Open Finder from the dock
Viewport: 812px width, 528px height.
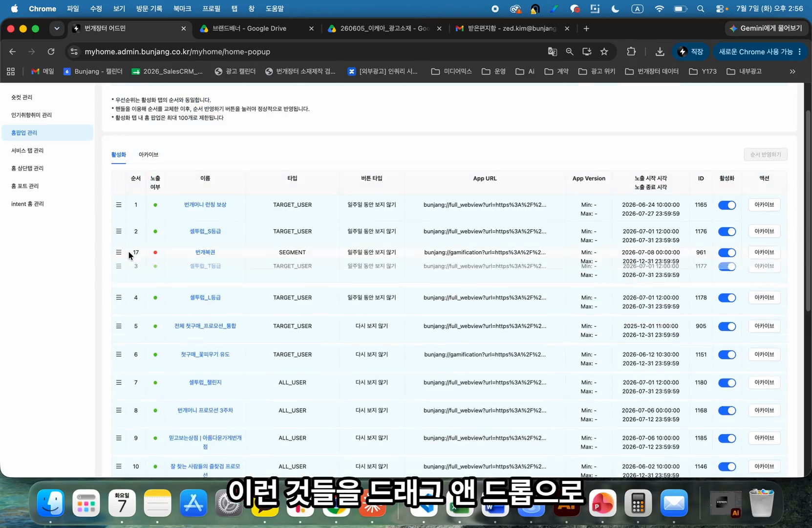click(51, 503)
